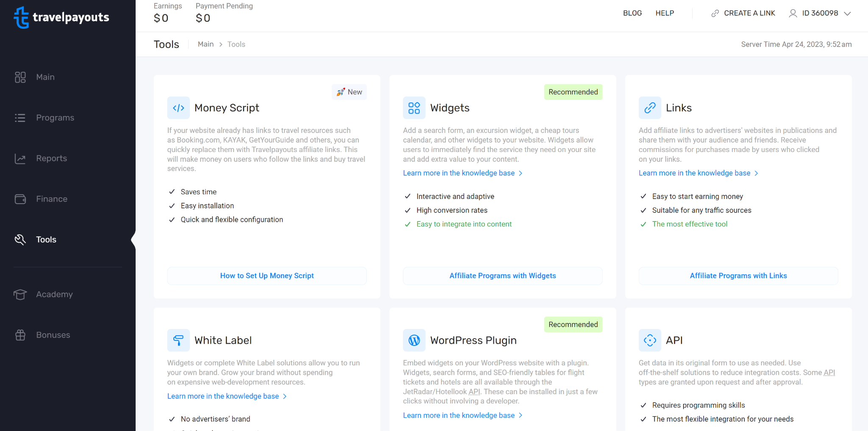The width and height of the screenshot is (868, 431).
Task: Click 'Easy to integrate into content' text
Action: 464,224
